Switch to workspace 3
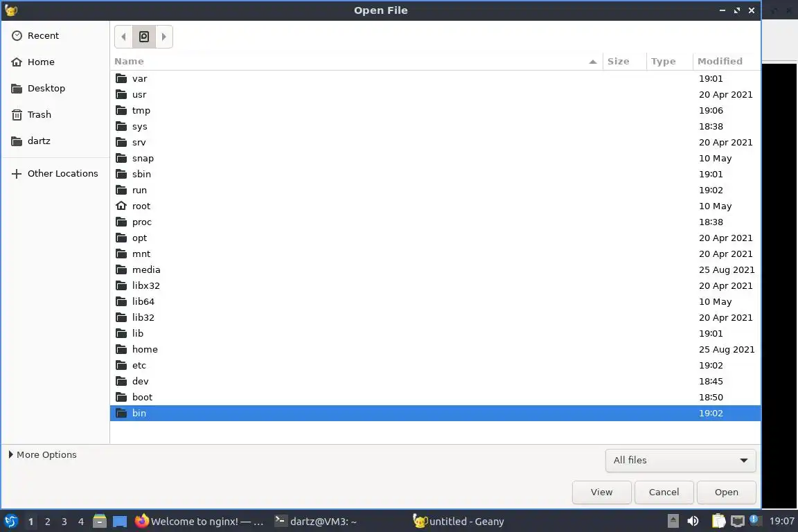 click(64, 522)
